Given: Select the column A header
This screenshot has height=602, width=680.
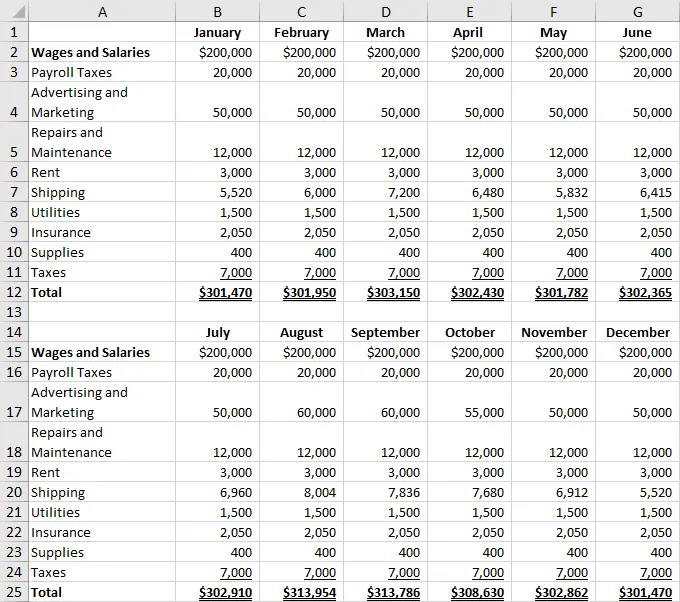Looking at the screenshot, I should coord(101,12).
